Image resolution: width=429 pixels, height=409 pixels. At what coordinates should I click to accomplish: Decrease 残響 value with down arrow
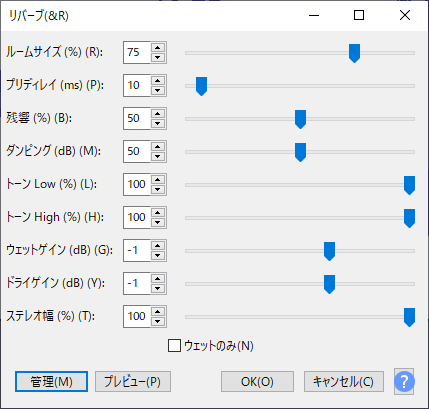coord(158,123)
